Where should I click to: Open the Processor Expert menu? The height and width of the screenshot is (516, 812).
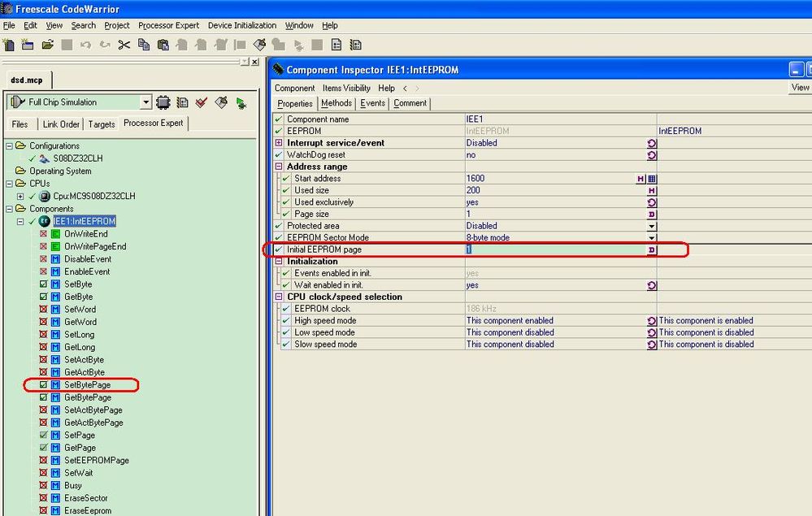point(168,25)
